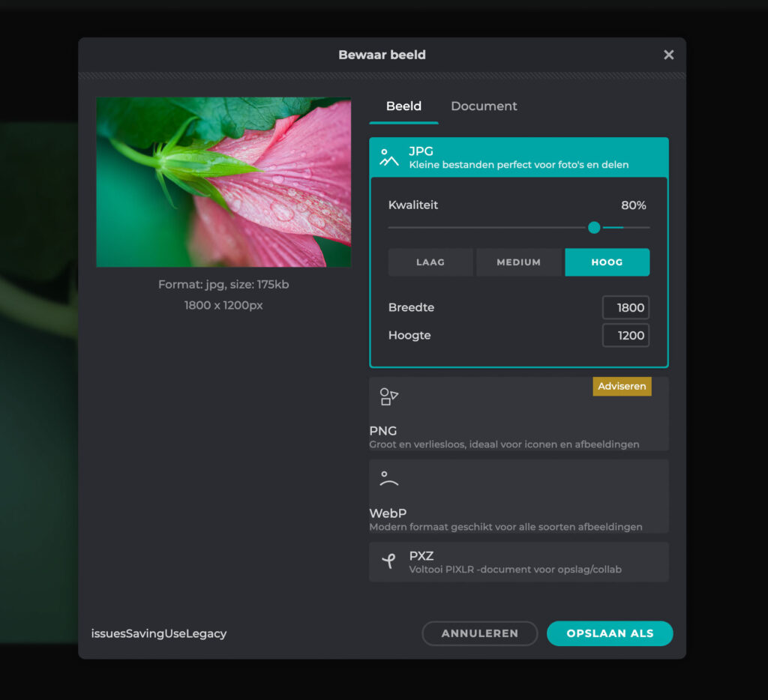The image size is (768, 700).
Task: Select the MEDIUM quality preset
Action: pos(518,262)
